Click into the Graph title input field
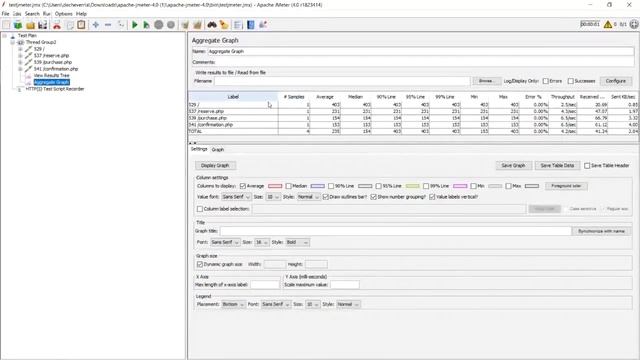Screen dimensions: 640x360 pyautogui.click(x=396, y=231)
